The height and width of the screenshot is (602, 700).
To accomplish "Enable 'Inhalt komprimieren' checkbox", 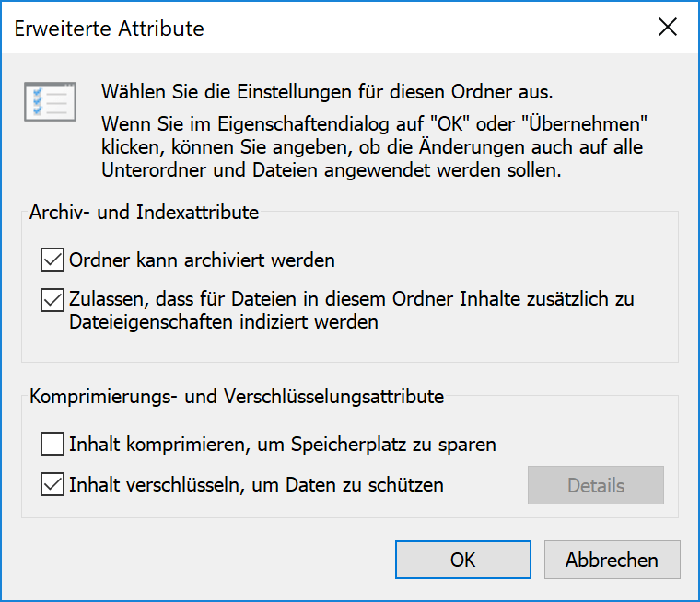I will click(x=52, y=444).
